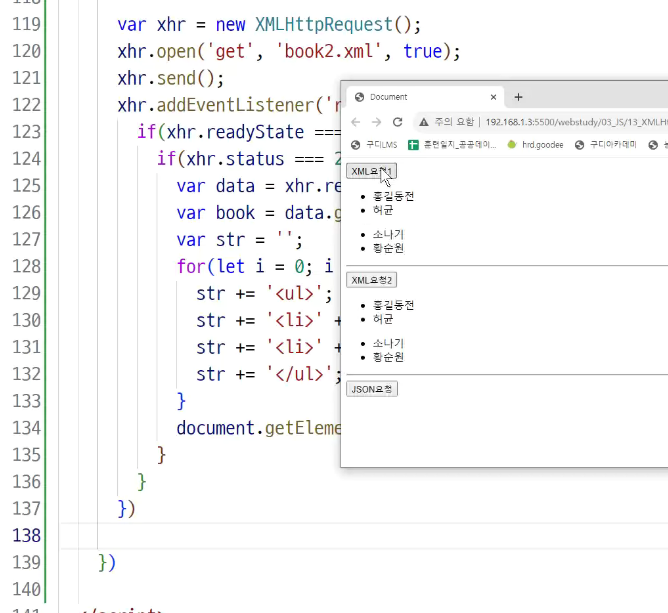Place cursor on empty line 138

click(x=362, y=535)
